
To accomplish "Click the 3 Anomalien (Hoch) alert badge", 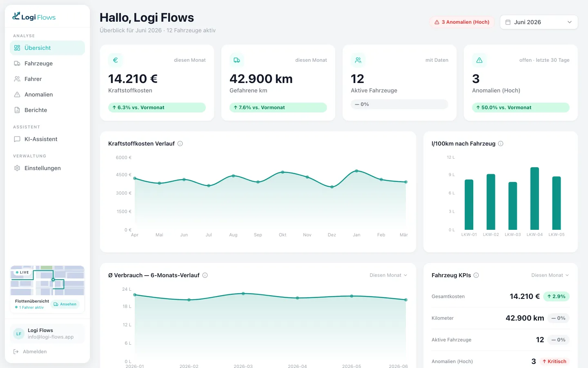I will 462,22.
